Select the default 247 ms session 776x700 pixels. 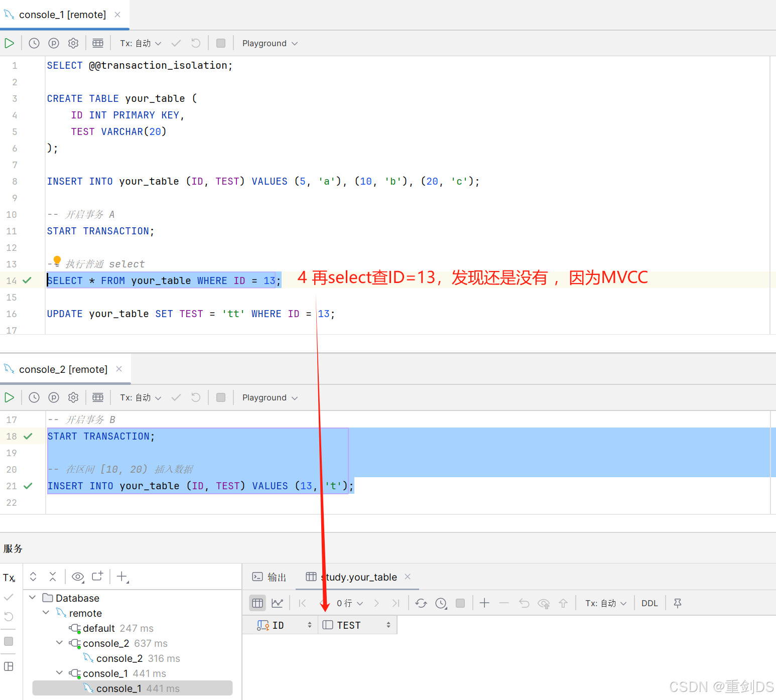pos(111,628)
